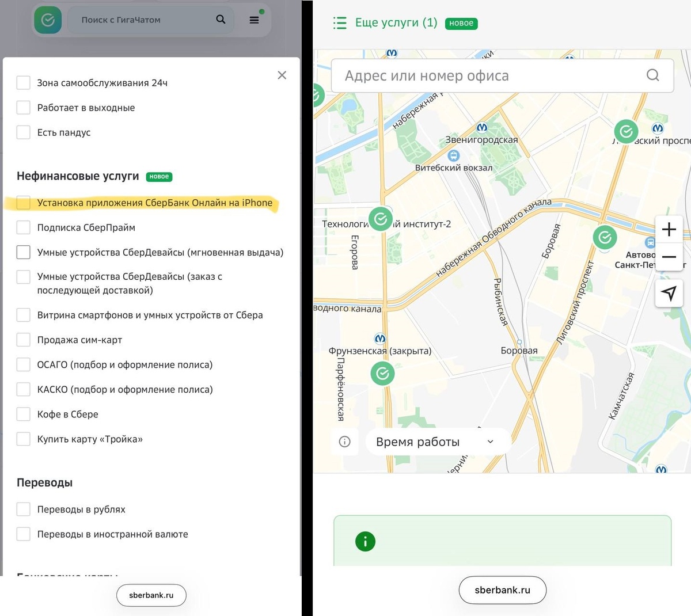
Task: Click the info icon beside Время работы filter
Action: pos(344,441)
